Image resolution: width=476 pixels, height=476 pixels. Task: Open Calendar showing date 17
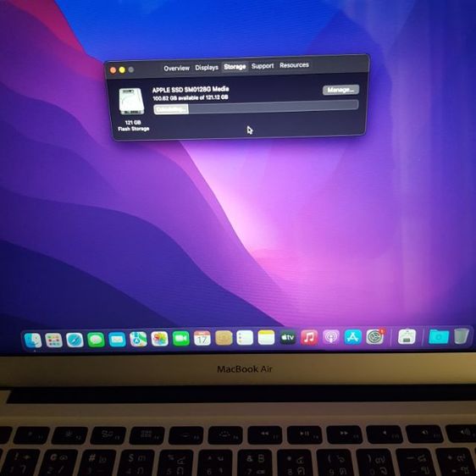[x=202, y=338]
